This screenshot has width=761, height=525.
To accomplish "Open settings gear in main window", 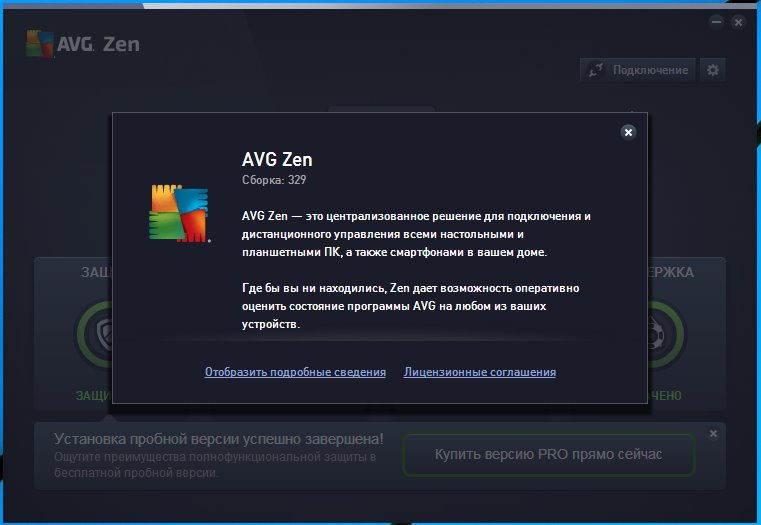I will (x=712, y=70).
